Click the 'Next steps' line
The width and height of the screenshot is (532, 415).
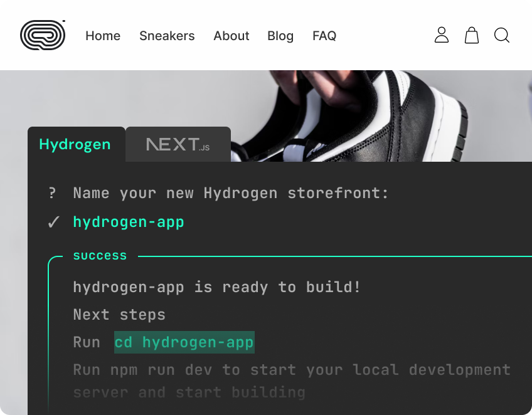pos(119,314)
